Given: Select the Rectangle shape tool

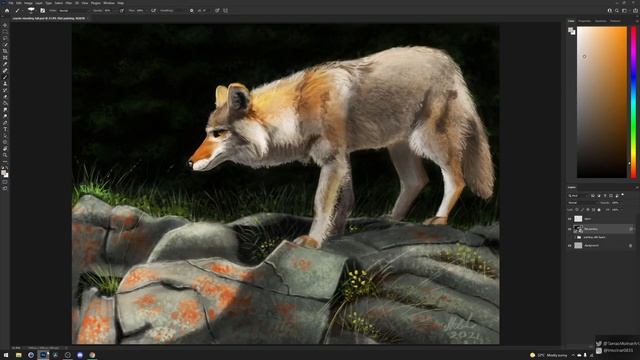Looking at the screenshot, I should (5, 142).
